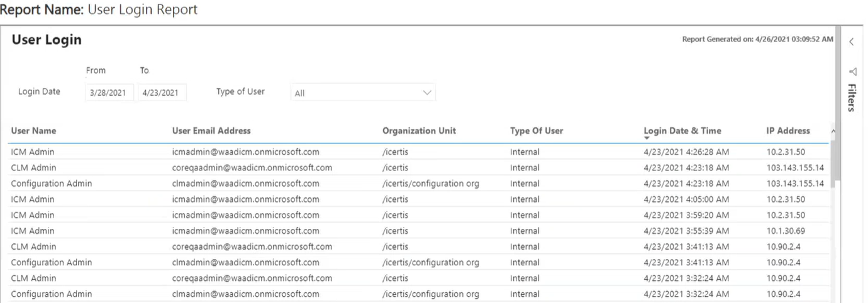The width and height of the screenshot is (868, 303).
Task: Click the To login date field
Action: coord(162,92)
